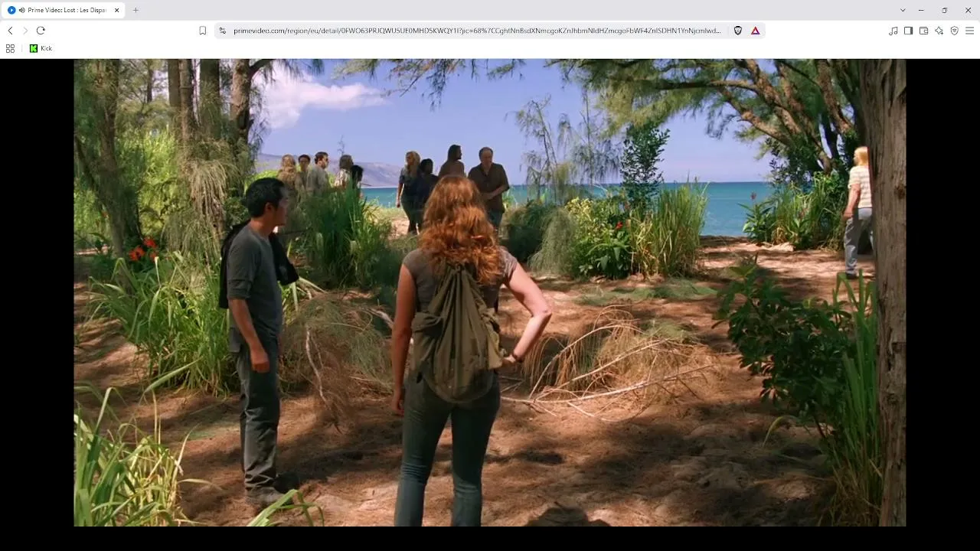
Task: Mute the tab using its audio icon
Action: pyautogui.click(x=21, y=10)
